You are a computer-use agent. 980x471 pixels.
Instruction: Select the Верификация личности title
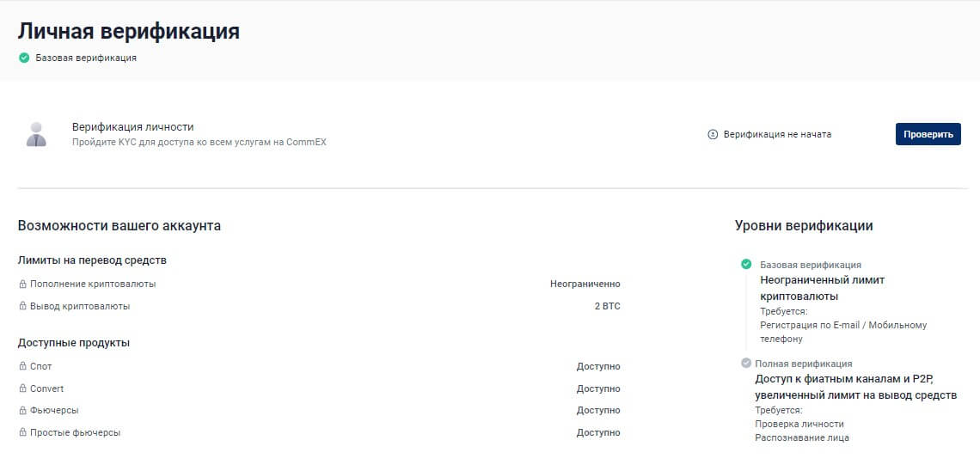tap(132, 127)
